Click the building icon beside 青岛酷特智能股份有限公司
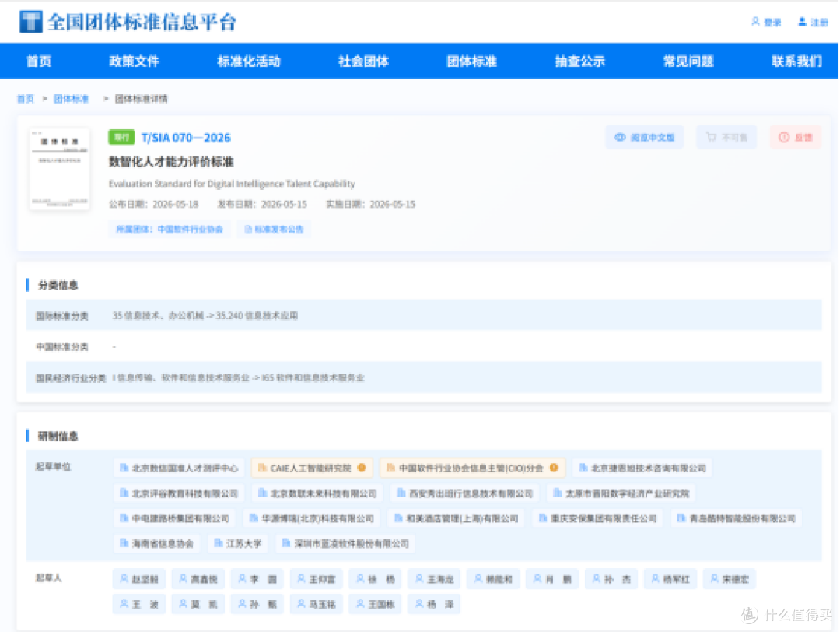Viewport: 840px width, 632px height. coord(681,518)
